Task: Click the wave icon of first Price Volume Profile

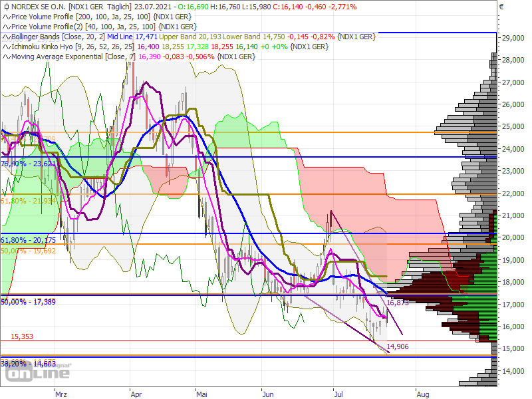Action: 7,17
